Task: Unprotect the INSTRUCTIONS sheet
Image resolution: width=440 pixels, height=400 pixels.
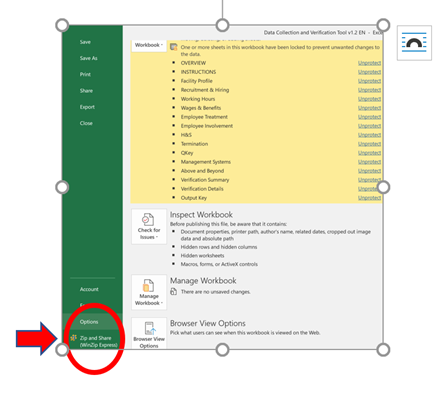Action: [369, 72]
